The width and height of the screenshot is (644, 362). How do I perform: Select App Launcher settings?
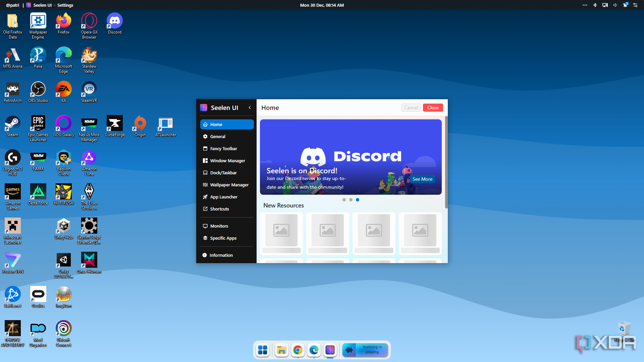click(x=223, y=197)
